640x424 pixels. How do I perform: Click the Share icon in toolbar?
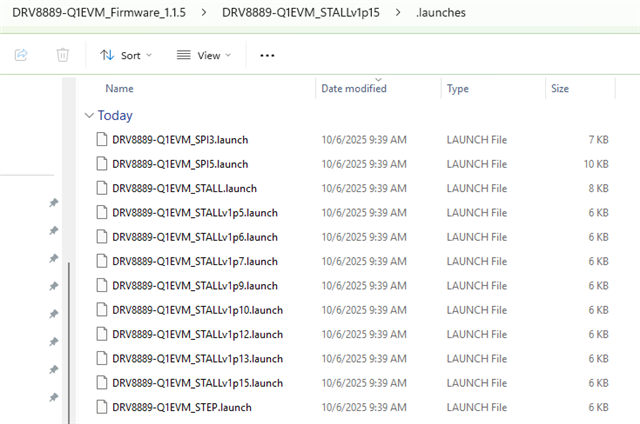point(21,55)
